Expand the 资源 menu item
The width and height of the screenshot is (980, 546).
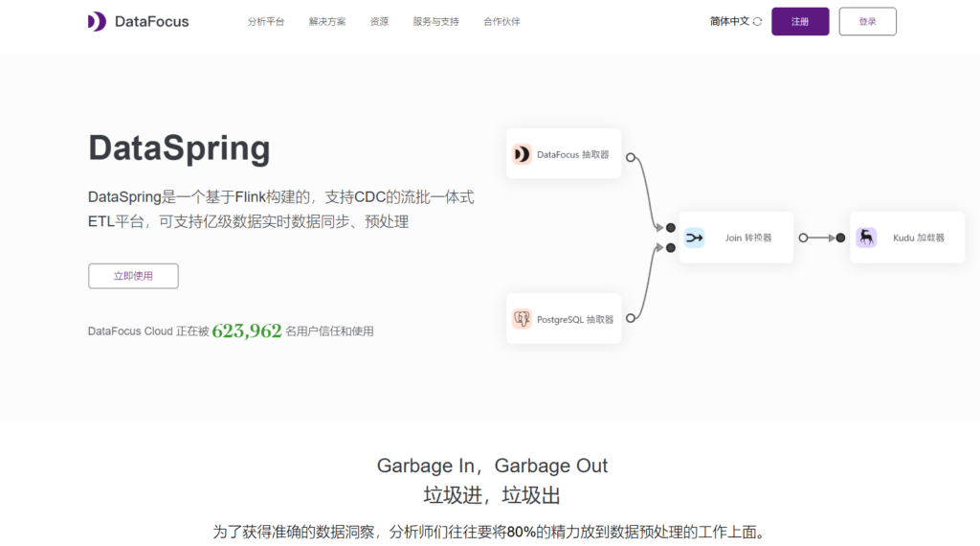[x=379, y=21]
